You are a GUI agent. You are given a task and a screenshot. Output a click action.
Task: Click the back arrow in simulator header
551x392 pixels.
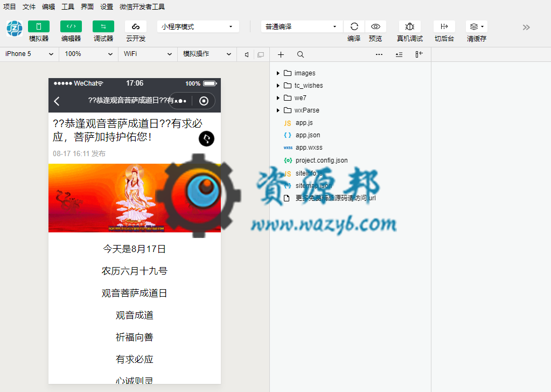click(x=57, y=101)
